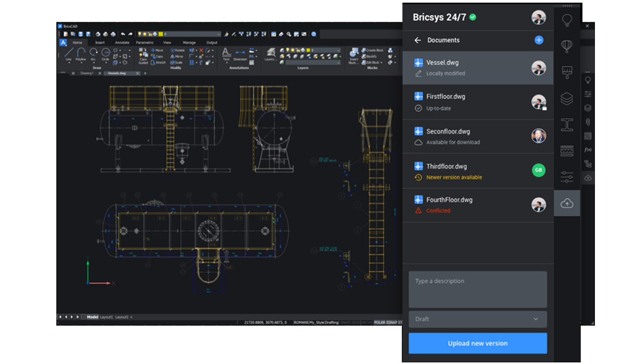Select the Circle tool in the ribbon
The height and width of the screenshot is (364, 638).
(105, 55)
